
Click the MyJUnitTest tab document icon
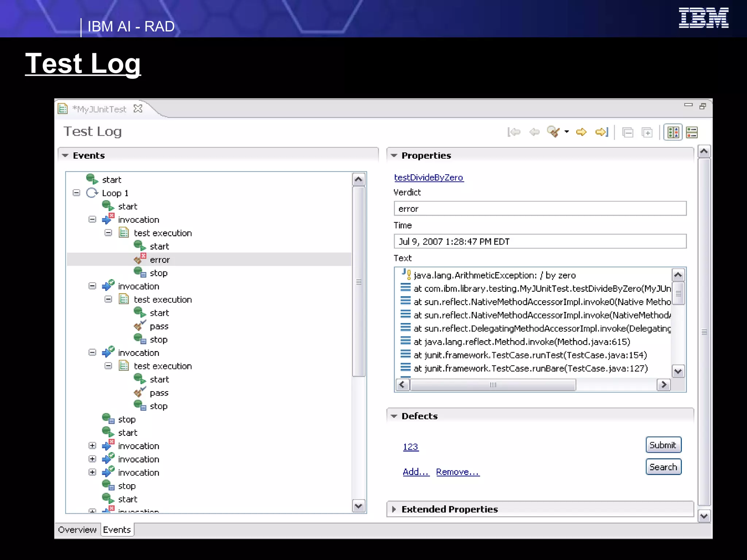63,109
